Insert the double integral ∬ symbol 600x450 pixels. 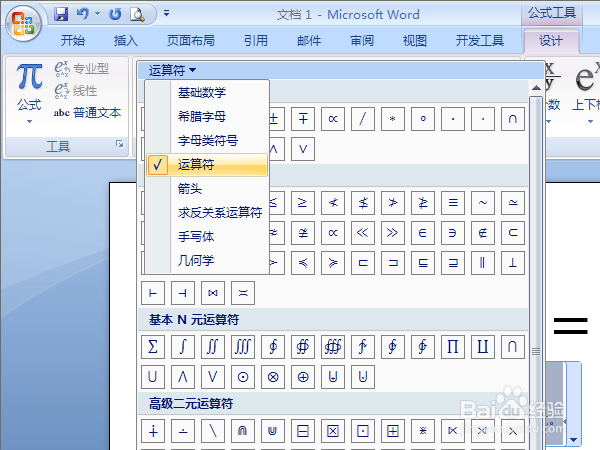click(213, 347)
